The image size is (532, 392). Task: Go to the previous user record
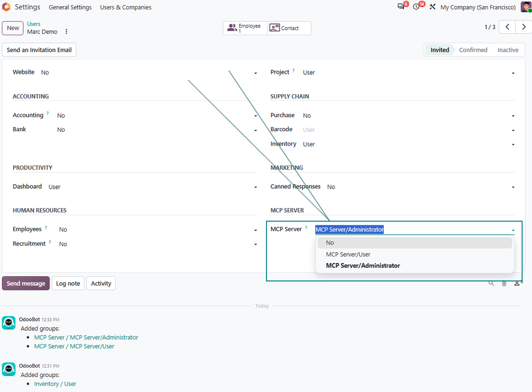click(x=507, y=27)
